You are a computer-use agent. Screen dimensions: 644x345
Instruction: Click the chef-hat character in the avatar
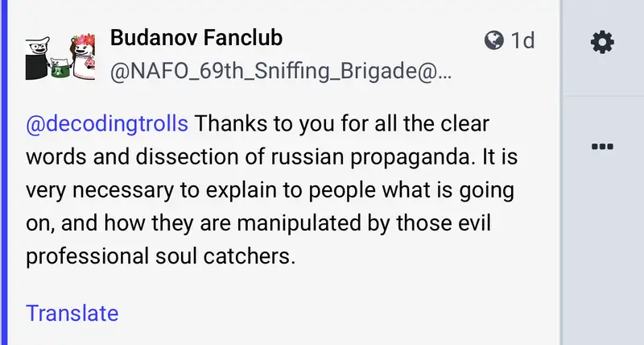[x=38, y=56]
